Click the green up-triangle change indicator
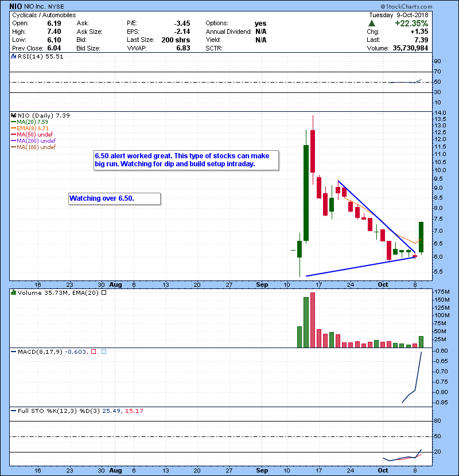Screen dimensions: 459x476 pyautogui.click(x=372, y=24)
